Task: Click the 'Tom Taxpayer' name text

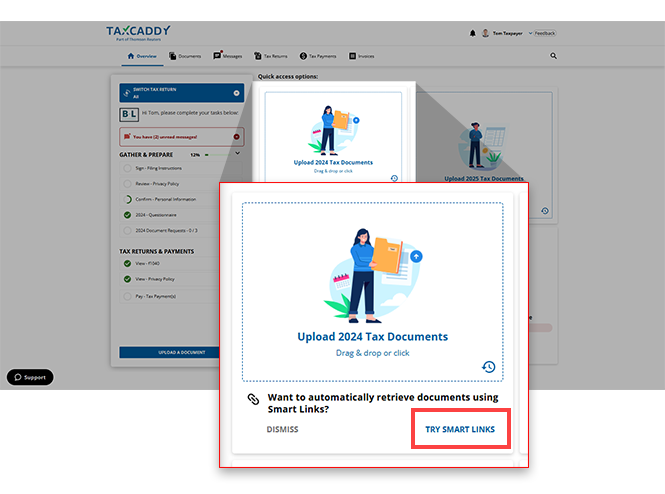Action: tap(508, 33)
